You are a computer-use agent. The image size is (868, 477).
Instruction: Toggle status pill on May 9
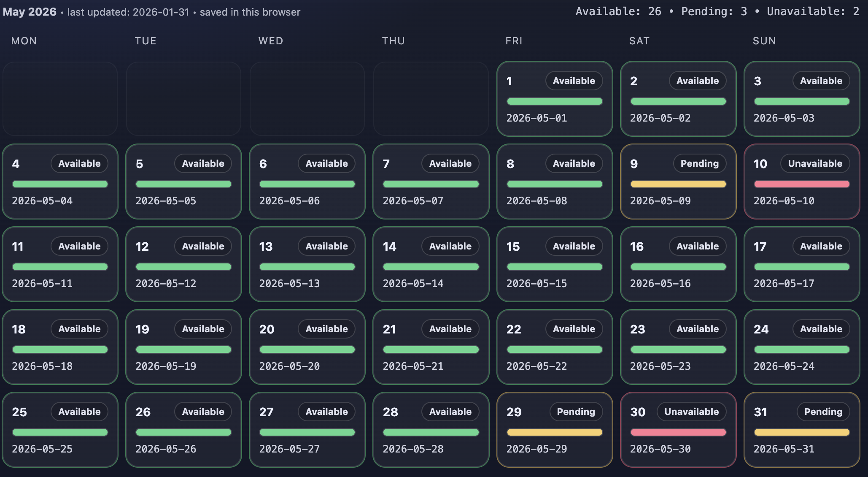pos(699,163)
